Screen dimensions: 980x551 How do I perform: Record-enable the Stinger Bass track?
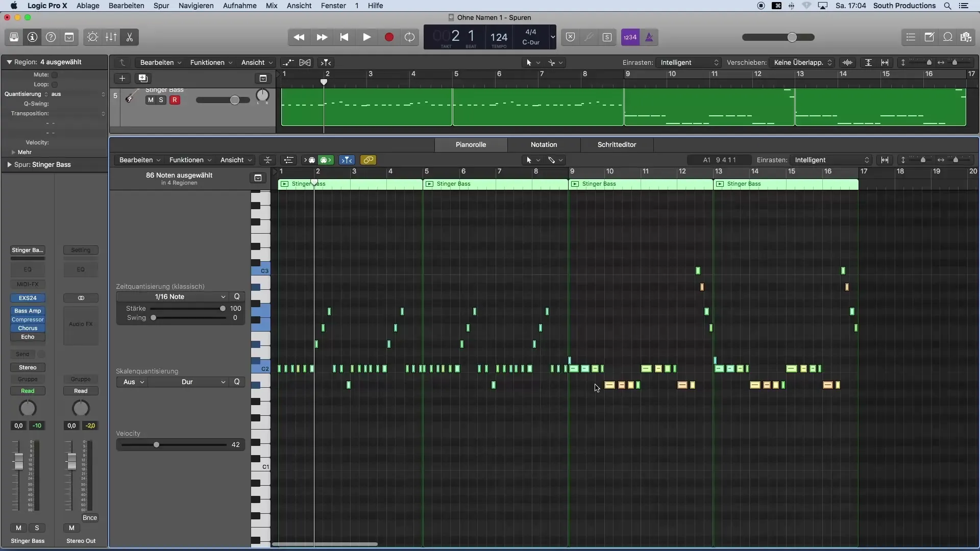pyautogui.click(x=175, y=100)
